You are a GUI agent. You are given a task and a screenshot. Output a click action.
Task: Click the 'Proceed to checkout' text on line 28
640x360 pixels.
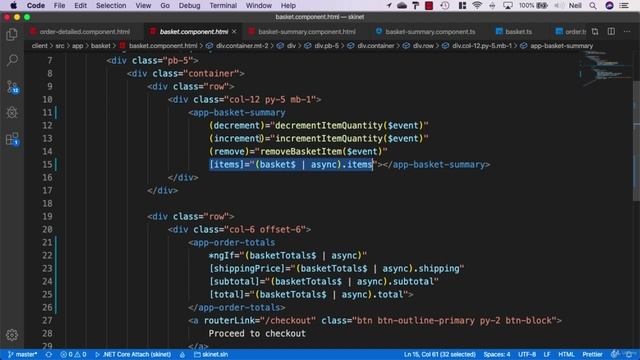pyautogui.click(x=257, y=333)
